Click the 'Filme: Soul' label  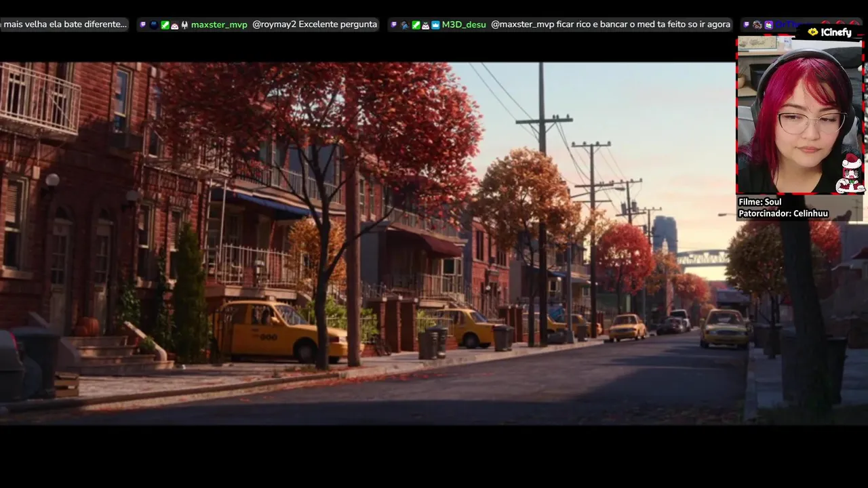click(759, 202)
